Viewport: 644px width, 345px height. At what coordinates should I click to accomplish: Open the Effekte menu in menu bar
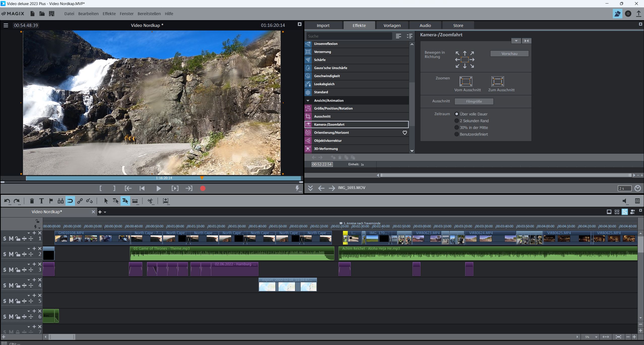click(109, 14)
